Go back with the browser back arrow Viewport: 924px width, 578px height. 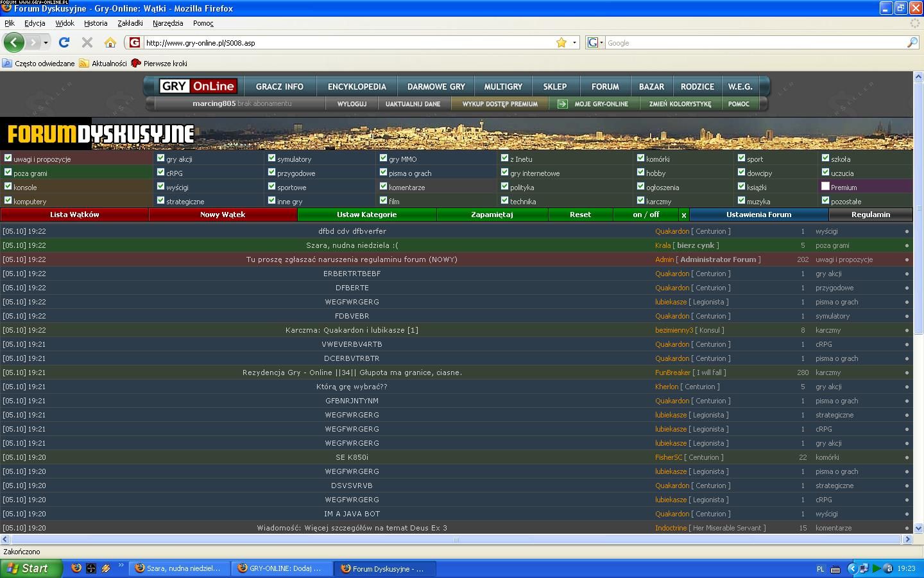pyautogui.click(x=13, y=43)
